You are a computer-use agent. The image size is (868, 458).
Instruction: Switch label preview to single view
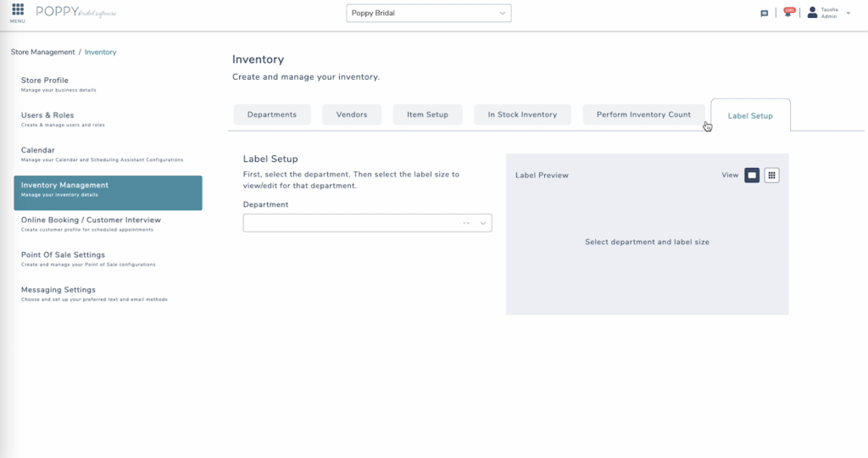point(752,176)
